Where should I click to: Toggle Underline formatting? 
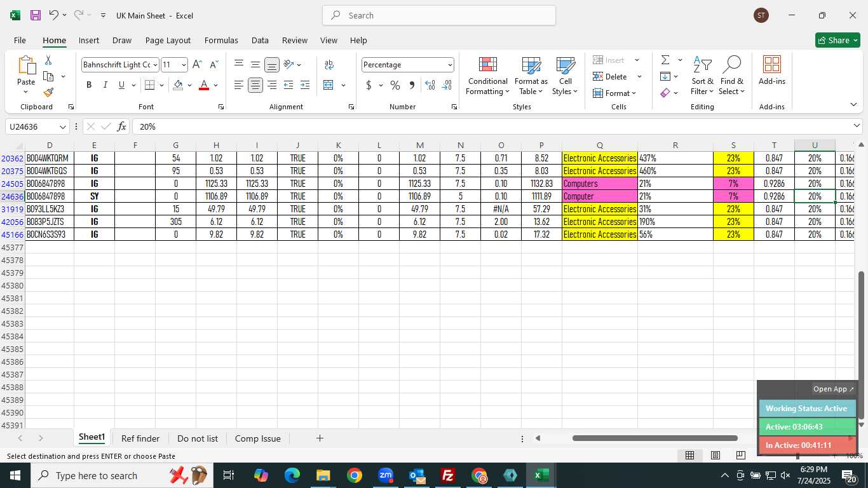121,85
